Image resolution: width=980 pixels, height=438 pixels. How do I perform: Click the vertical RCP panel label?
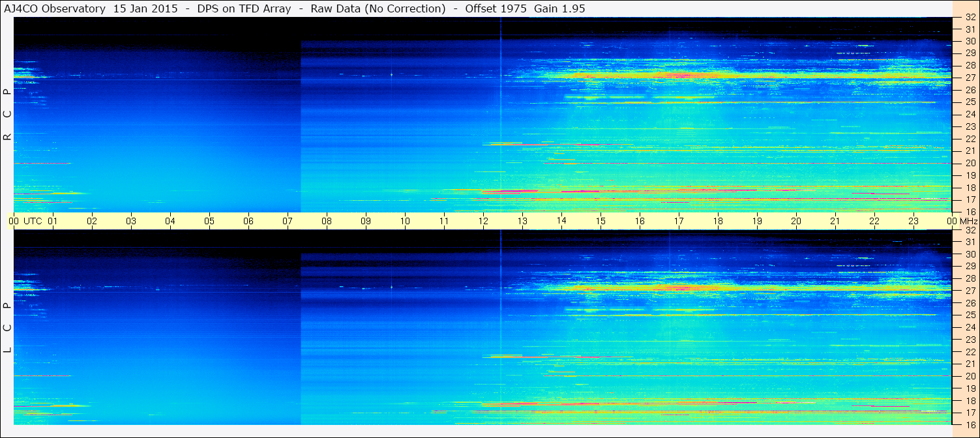pos(7,115)
